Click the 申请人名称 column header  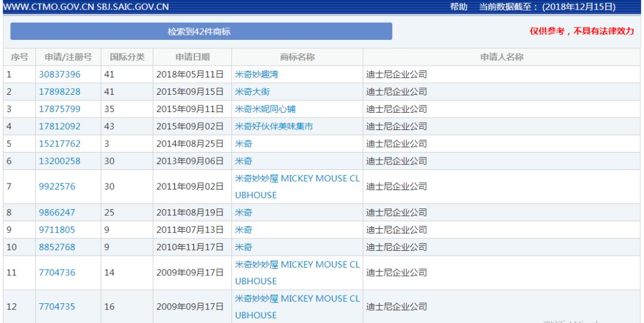[502, 57]
